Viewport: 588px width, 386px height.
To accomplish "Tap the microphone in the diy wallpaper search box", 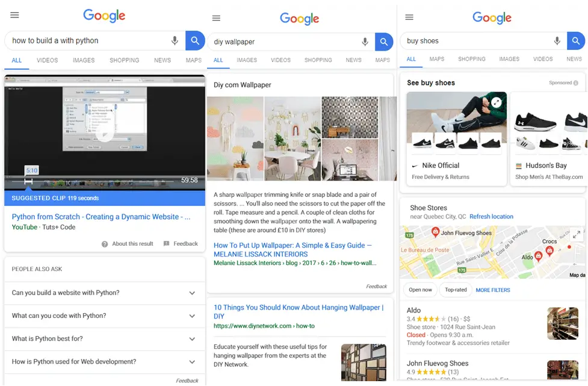I will (x=365, y=42).
